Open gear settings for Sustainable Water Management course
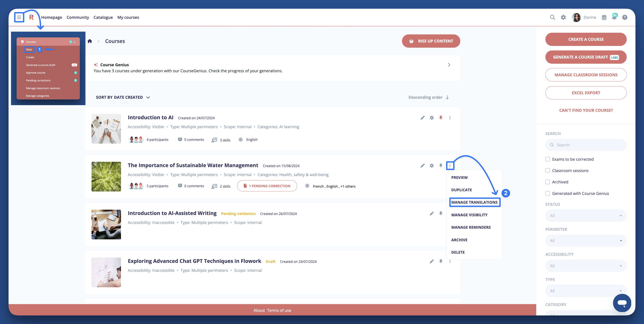 [431, 165]
